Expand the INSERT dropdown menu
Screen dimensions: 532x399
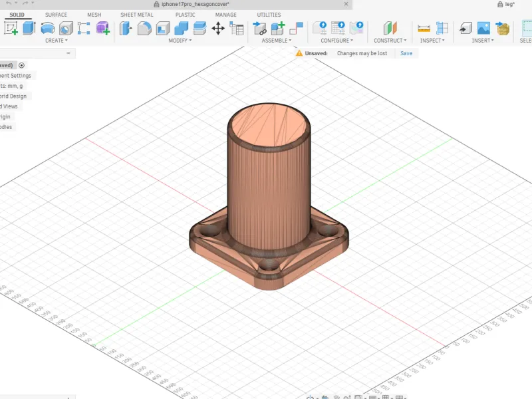483,41
